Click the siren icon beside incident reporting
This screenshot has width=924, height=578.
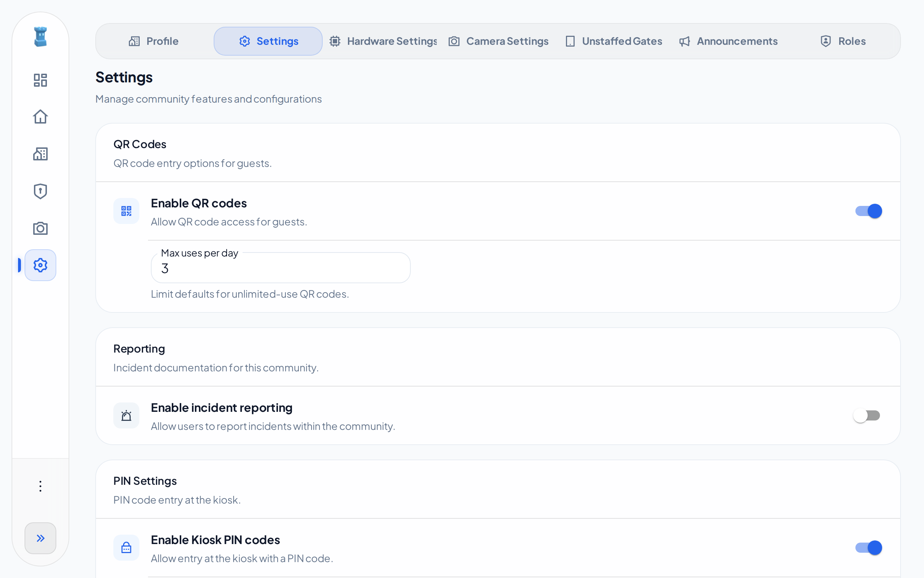(x=126, y=415)
